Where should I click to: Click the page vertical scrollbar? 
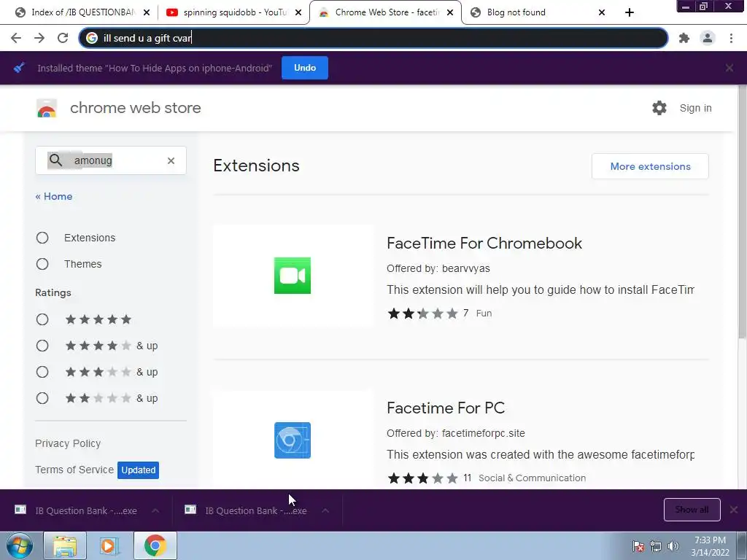click(742, 212)
